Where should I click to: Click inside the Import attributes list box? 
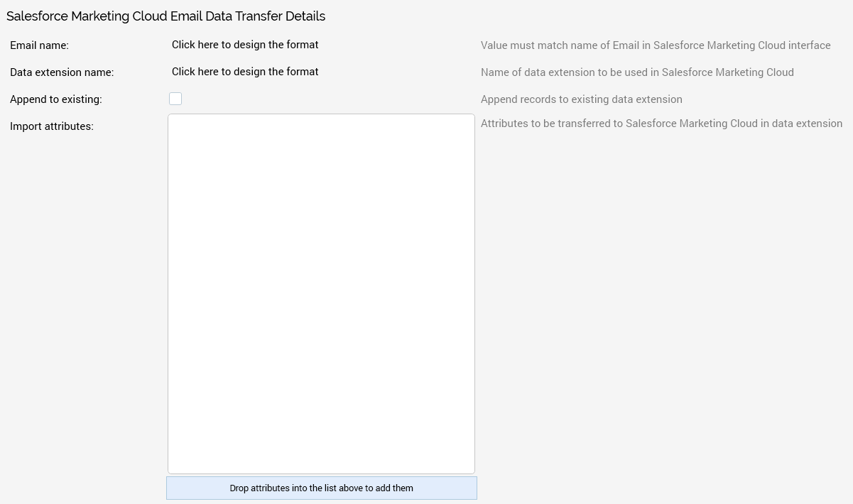[x=321, y=293]
